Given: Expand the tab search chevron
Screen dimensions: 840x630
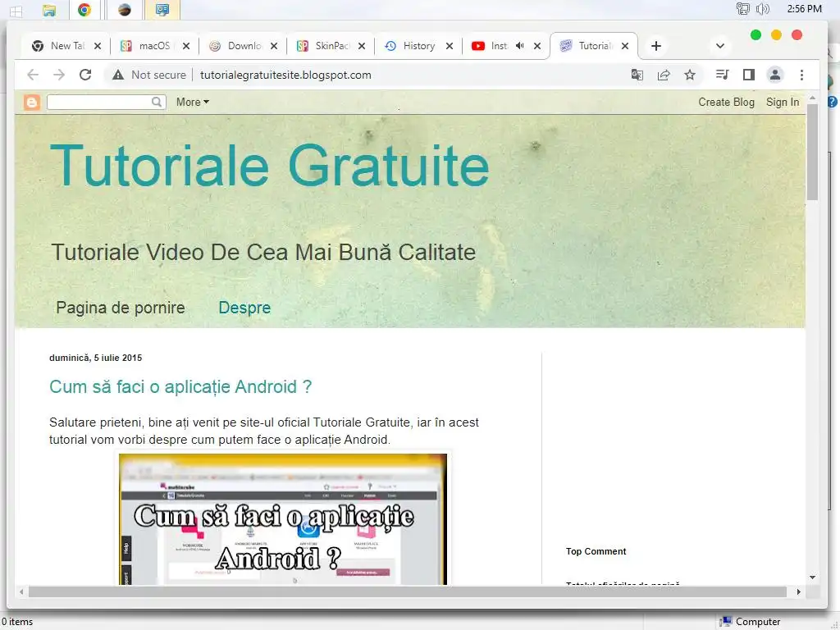Looking at the screenshot, I should pos(720,46).
